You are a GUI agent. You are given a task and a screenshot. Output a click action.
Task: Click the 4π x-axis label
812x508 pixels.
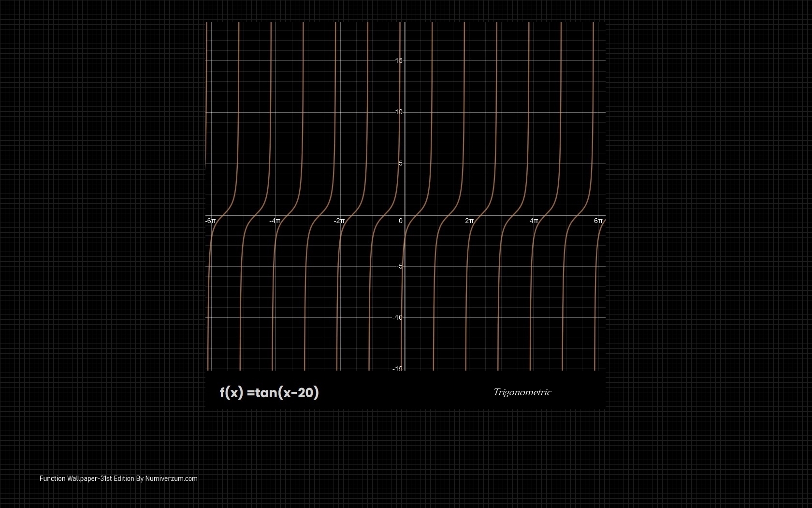[x=534, y=221]
